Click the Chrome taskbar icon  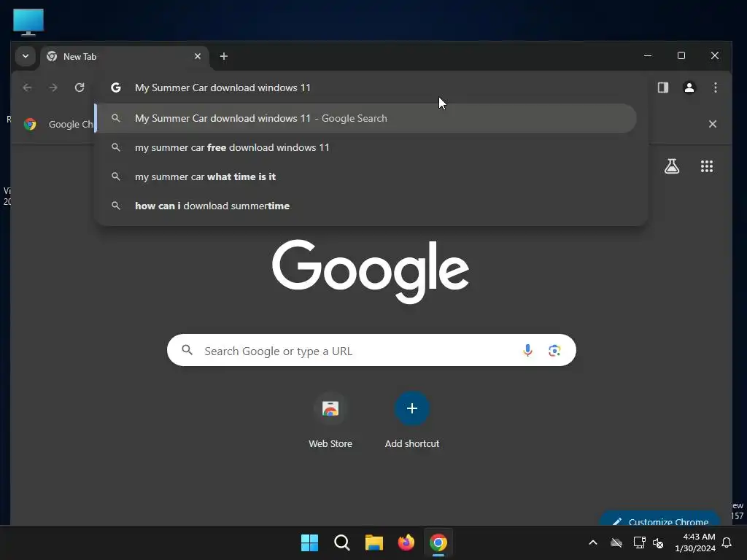click(438, 542)
